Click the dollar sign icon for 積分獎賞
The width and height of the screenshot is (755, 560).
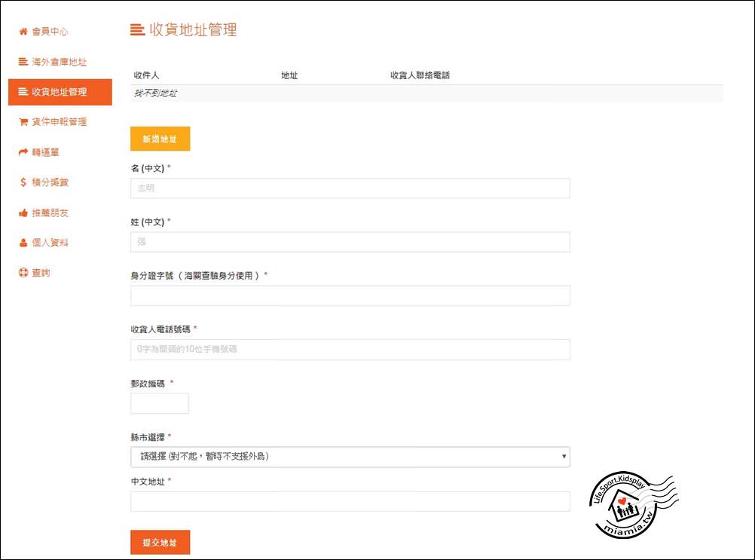23,182
